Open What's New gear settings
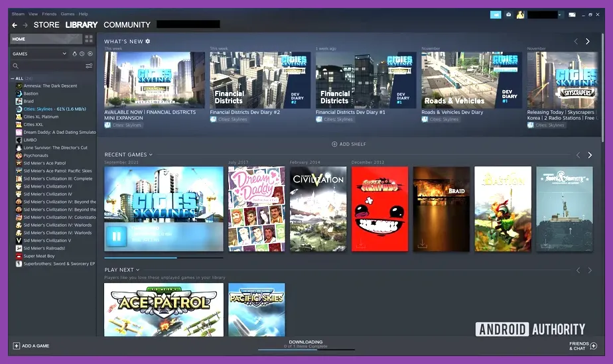 (x=148, y=41)
